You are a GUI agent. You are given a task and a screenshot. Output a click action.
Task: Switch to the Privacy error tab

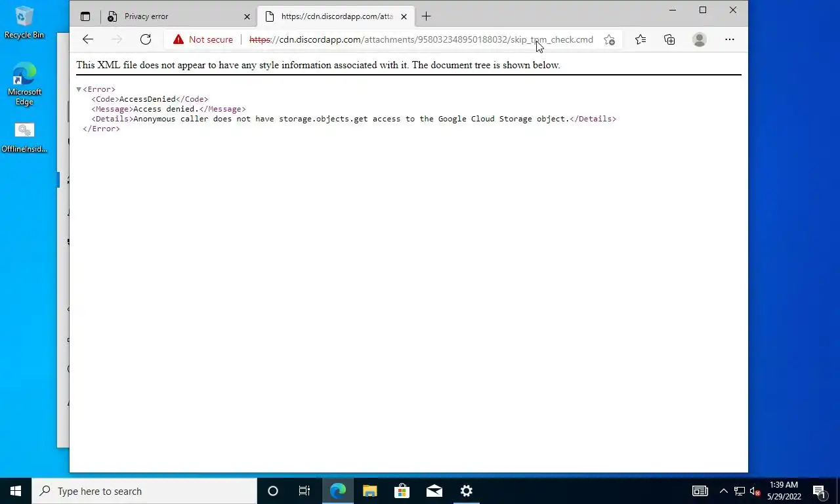click(x=180, y=16)
